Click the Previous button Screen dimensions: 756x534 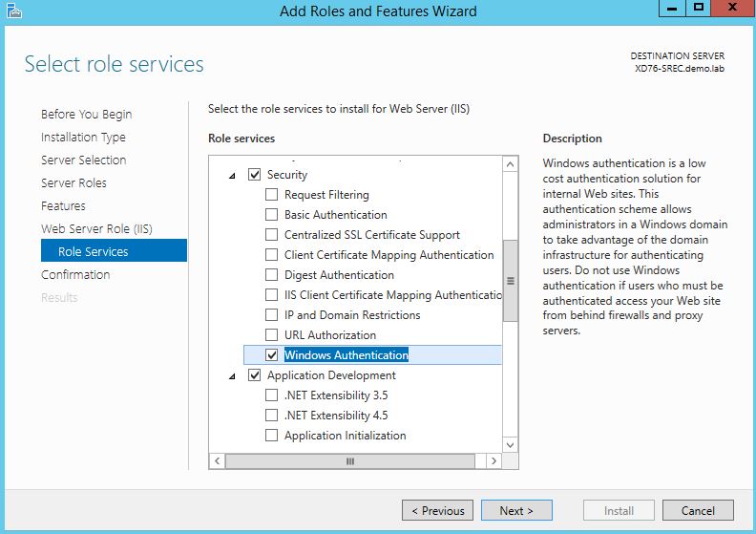[x=437, y=510]
